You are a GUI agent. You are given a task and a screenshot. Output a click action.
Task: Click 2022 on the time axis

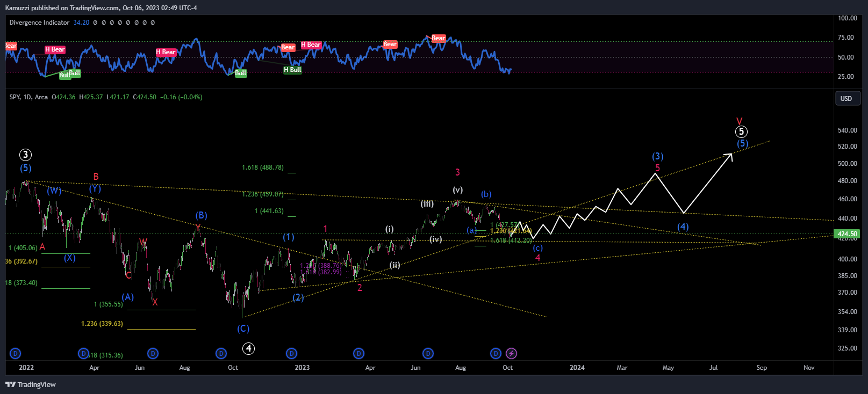26,368
